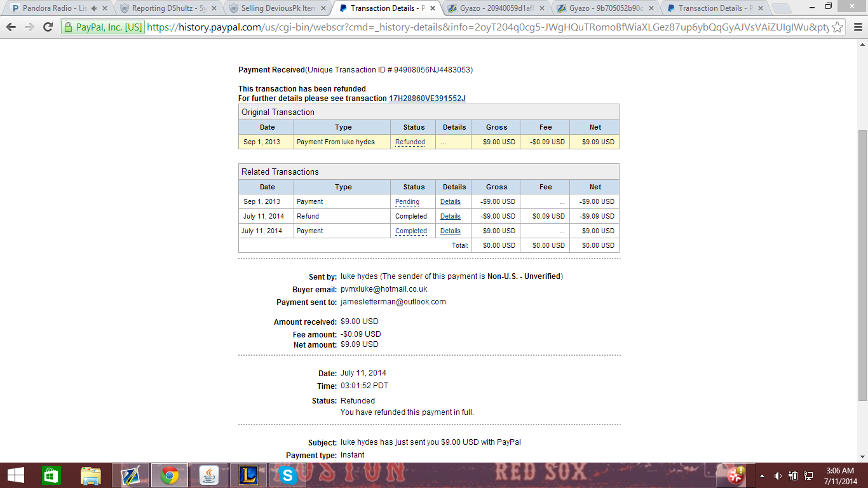
Task: Select the email jamesletterman@outlook.com
Action: coord(393,302)
